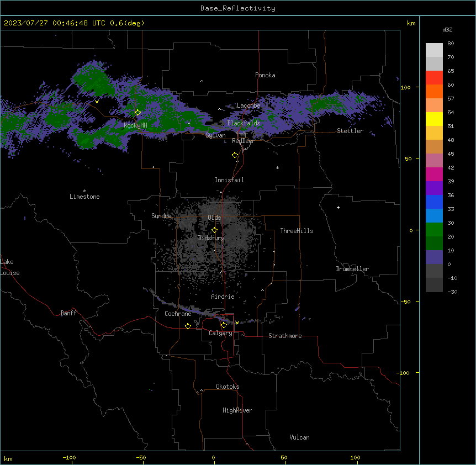476x465 pixels.
Task: Click the yellow marker between Olds and Didsbury
Action: point(215,230)
